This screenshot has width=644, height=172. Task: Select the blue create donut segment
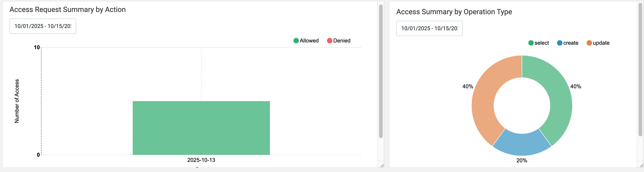(x=522, y=145)
